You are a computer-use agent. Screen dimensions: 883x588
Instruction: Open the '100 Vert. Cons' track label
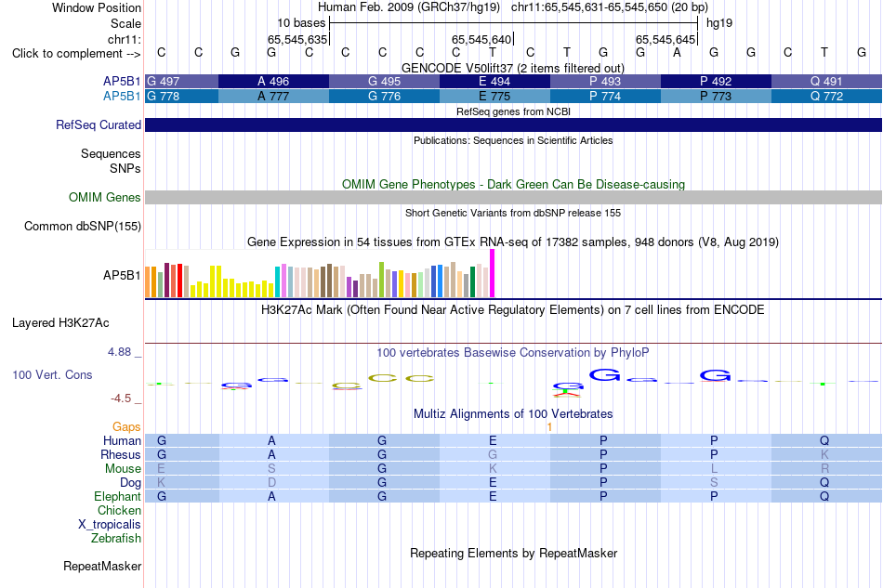pos(52,374)
